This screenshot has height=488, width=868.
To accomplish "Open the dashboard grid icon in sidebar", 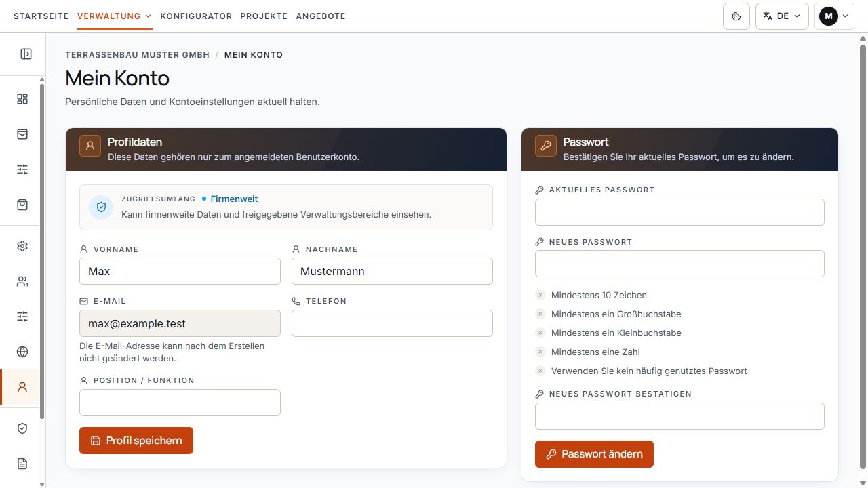I will [x=22, y=99].
